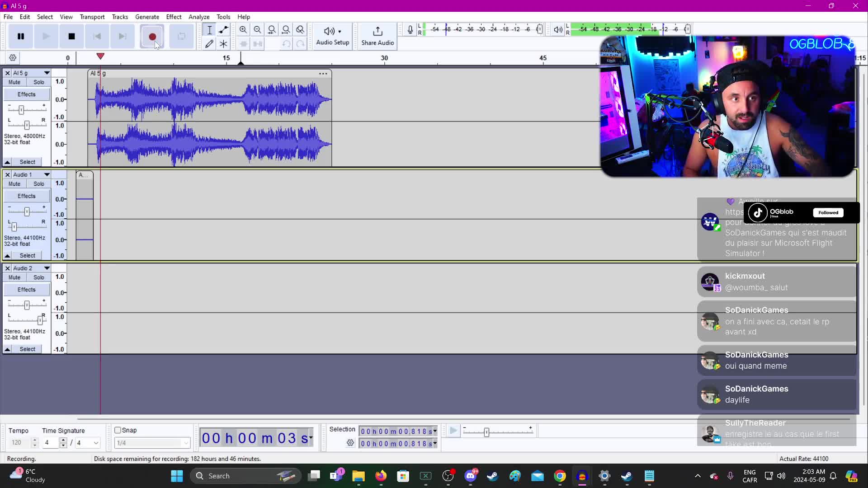The height and width of the screenshot is (488, 868).
Task: Enable the Snap checkbox
Action: (x=118, y=430)
